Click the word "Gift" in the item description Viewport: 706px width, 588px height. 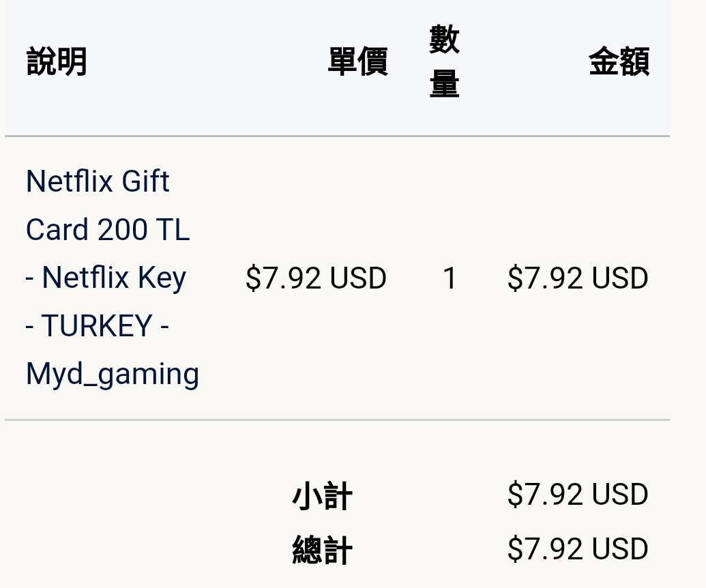[x=145, y=181]
